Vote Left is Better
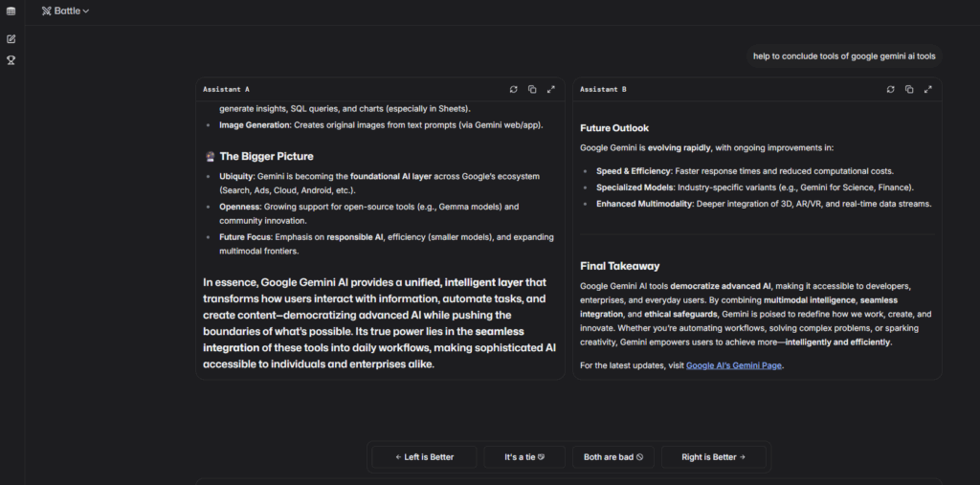Viewport: 980px width, 485px height. pos(424,457)
